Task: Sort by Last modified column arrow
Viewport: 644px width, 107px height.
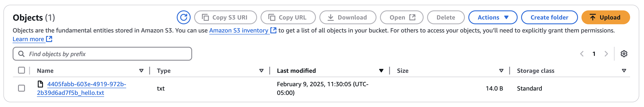Action: (381, 71)
